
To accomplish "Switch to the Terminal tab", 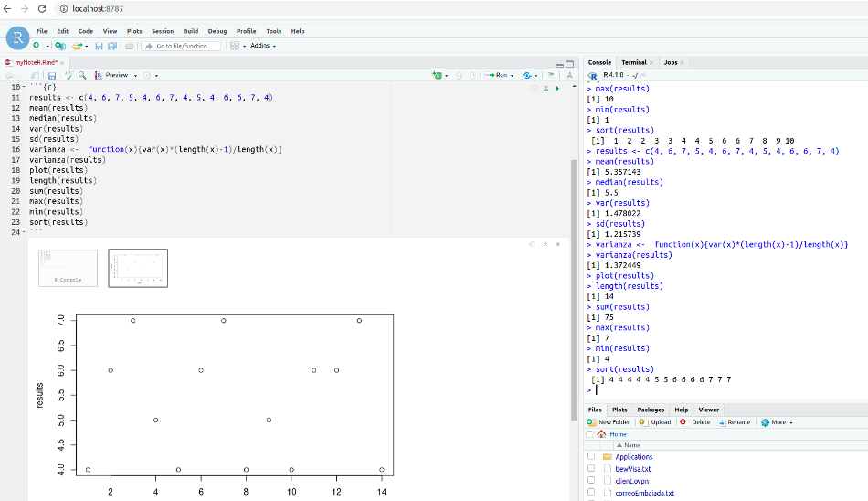I will click(x=633, y=62).
